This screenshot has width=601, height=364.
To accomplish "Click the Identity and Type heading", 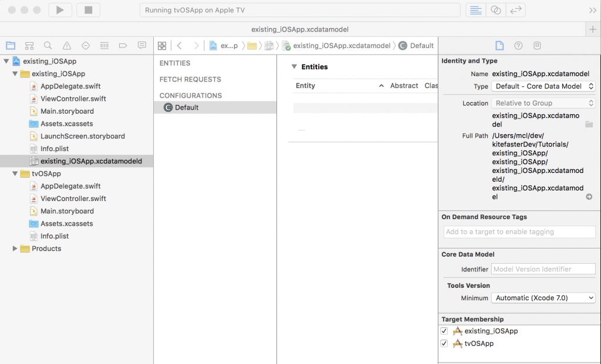I will coord(469,61).
